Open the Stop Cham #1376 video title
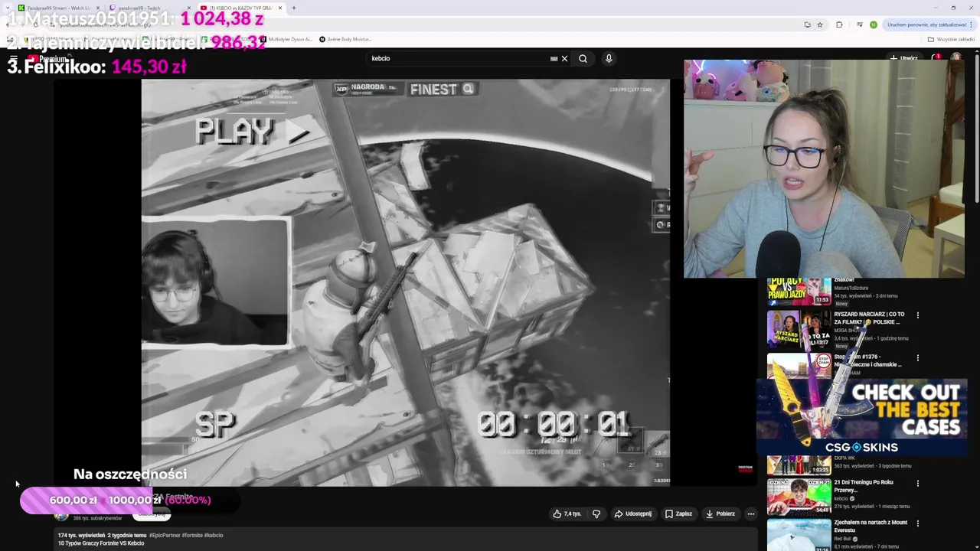980x551 pixels. (x=869, y=360)
